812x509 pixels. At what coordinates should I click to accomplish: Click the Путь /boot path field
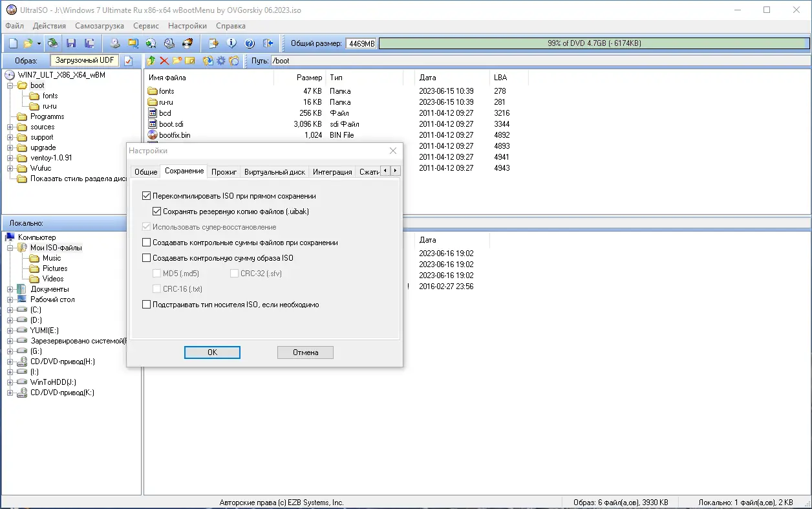(x=540, y=61)
